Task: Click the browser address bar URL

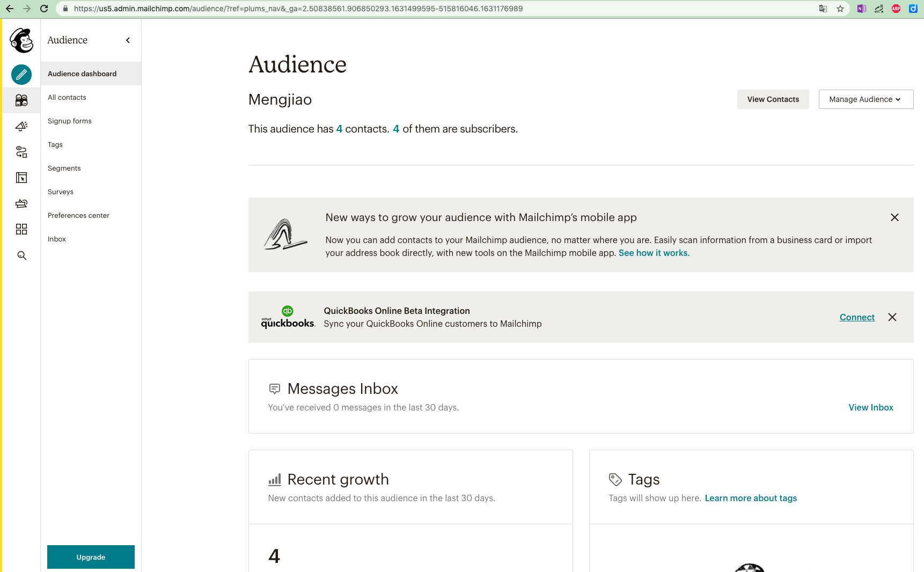Action: (x=298, y=9)
